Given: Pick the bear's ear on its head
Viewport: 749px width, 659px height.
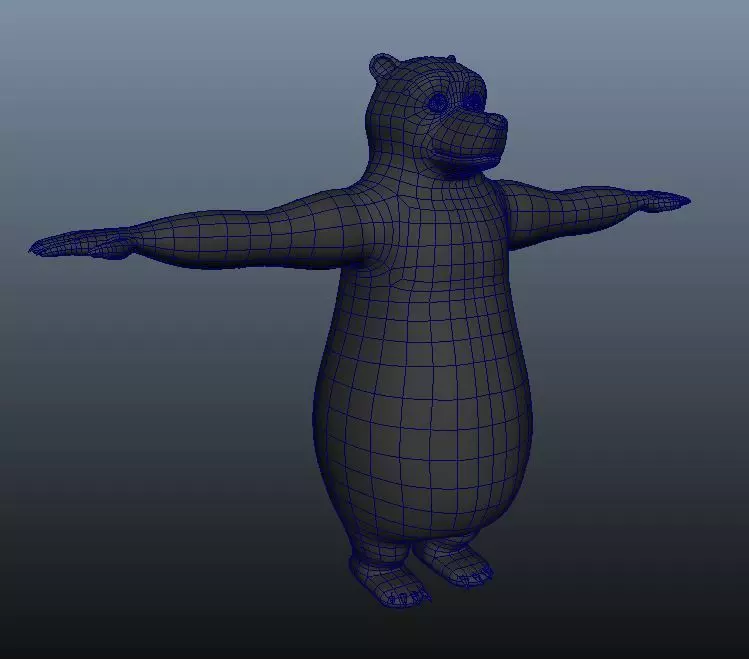Looking at the screenshot, I should pos(383,65).
